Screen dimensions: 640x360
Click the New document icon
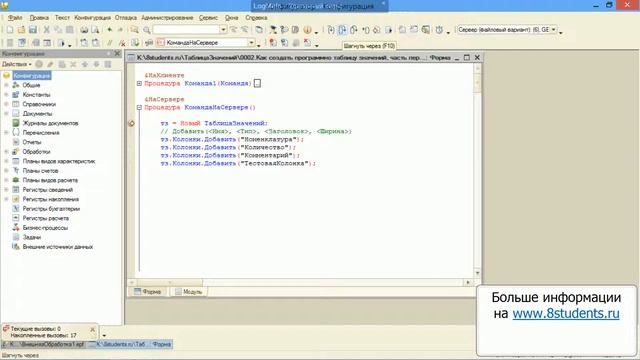click(x=10, y=30)
